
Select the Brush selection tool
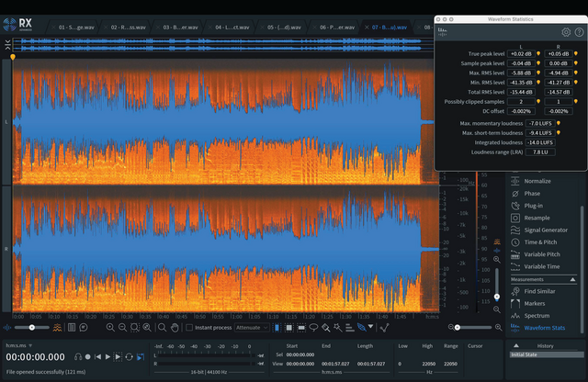click(325, 327)
